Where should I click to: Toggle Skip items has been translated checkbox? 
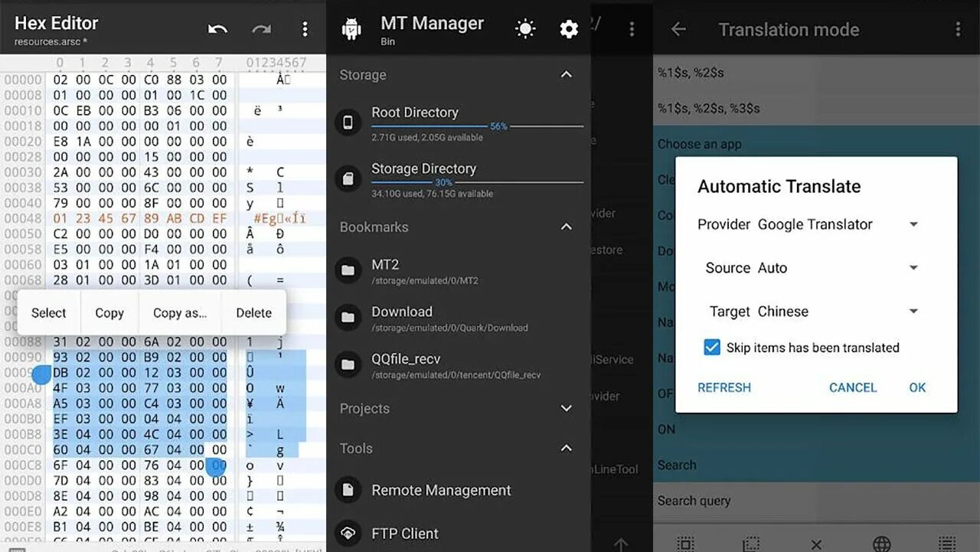(712, 348)
